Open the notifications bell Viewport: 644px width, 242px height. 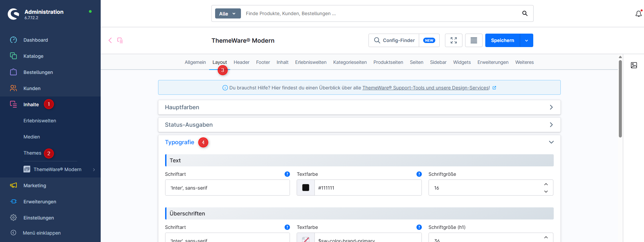(638, 14)
